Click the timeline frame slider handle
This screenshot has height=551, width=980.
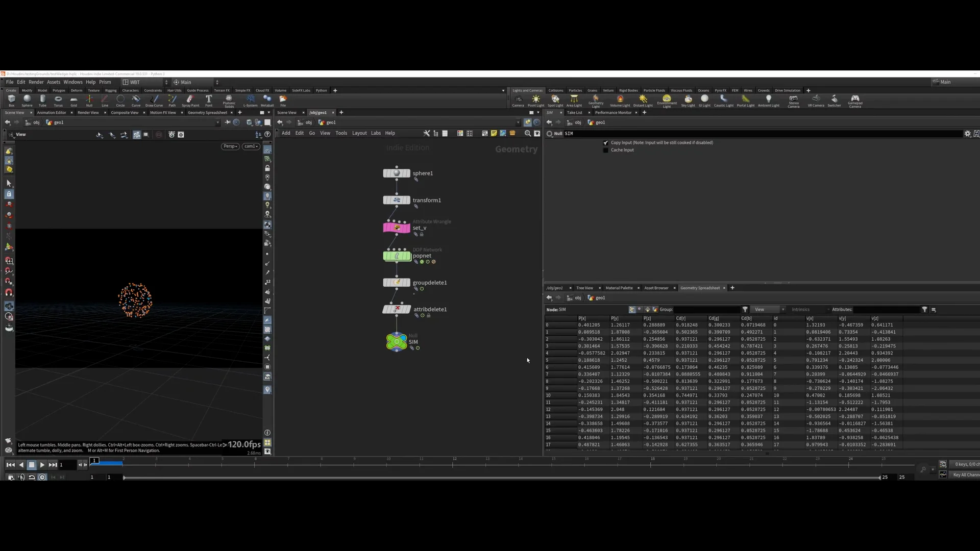pos(94,460)
